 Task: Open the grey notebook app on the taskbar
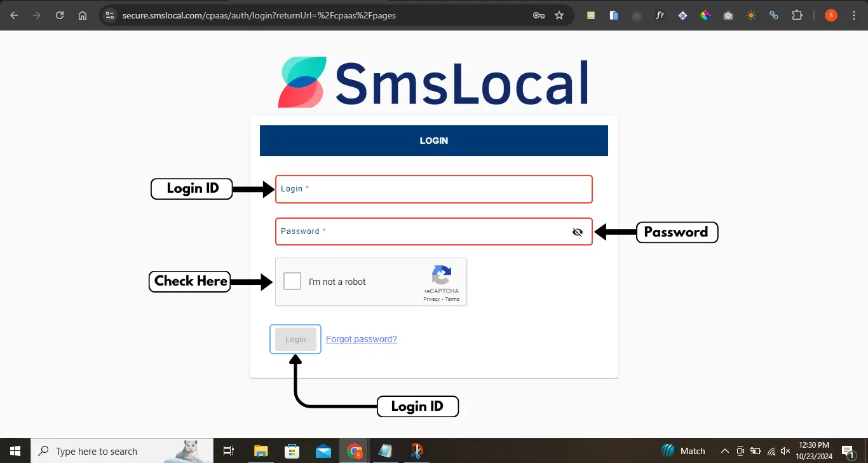click(x=385, y=451)
